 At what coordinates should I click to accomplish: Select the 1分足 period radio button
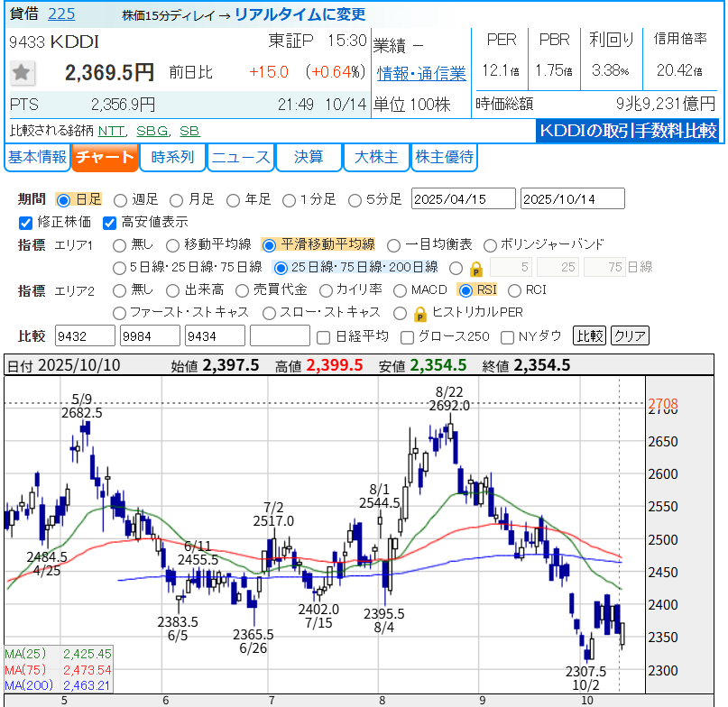[289, 199]
